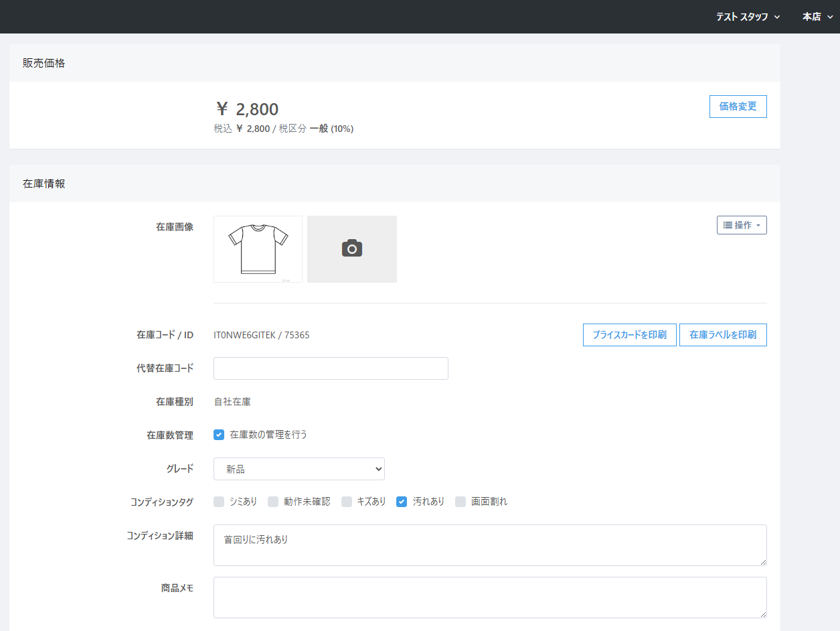840x631 pixels.
Task: Open the T-shirt stock image thumbnail
Action: pyautogui.click(x=258, y=249)
